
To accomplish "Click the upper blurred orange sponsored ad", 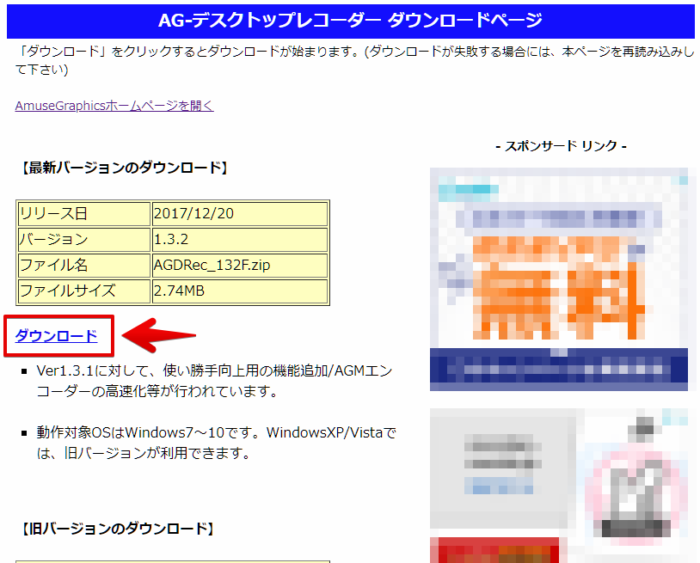I will pyautogui.click(x=559, y=279).
